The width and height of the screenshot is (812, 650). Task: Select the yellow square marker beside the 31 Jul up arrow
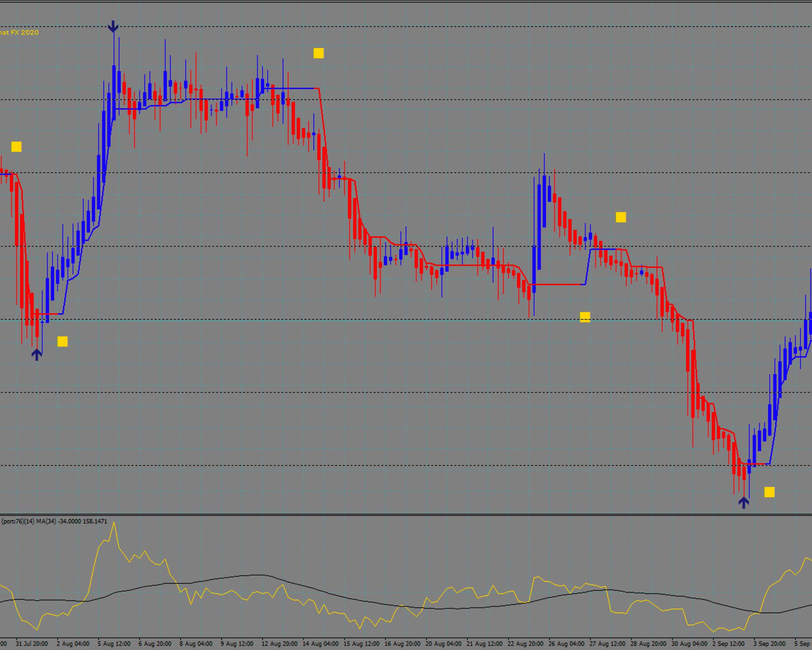tap(62, 341)
